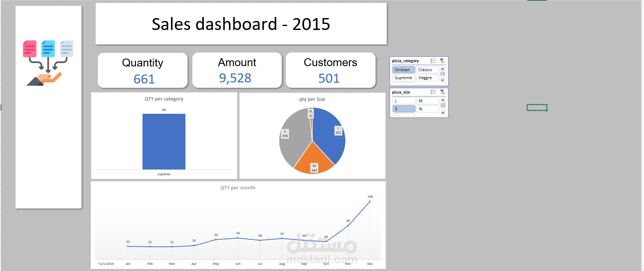Click the QTY per month chart title
The height and width of the screenshot is (271, 644).
point(238,188)
